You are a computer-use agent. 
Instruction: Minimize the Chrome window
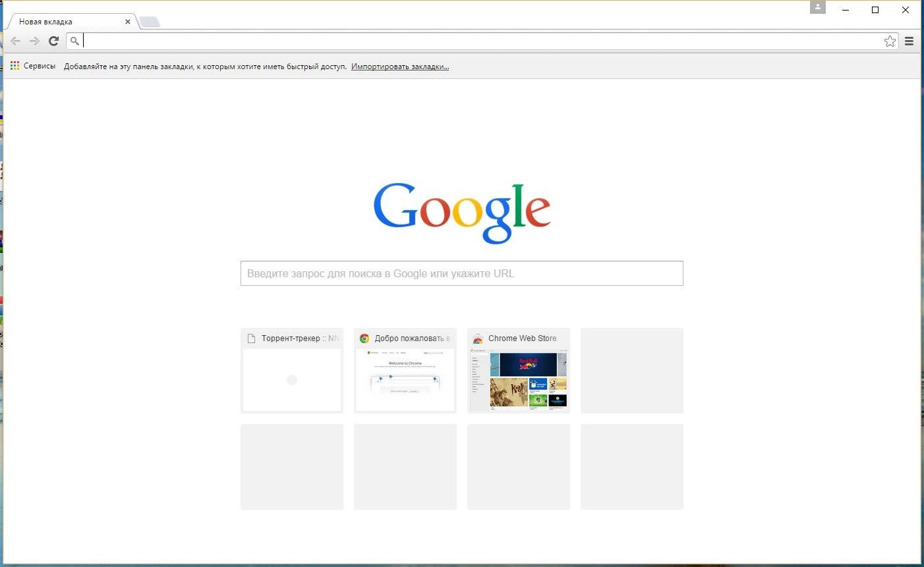846,10
